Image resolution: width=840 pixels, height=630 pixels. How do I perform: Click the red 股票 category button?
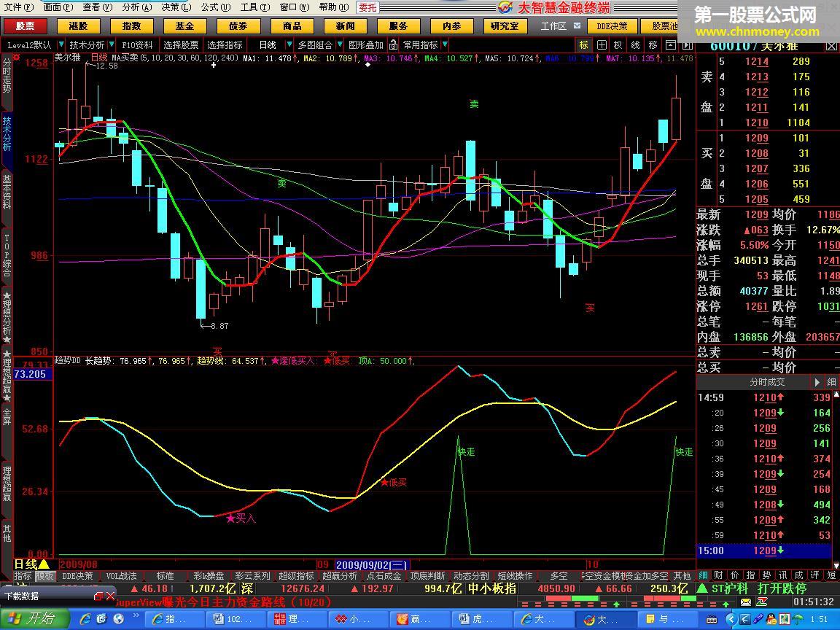pyautogui.click(x=25, y=26)
